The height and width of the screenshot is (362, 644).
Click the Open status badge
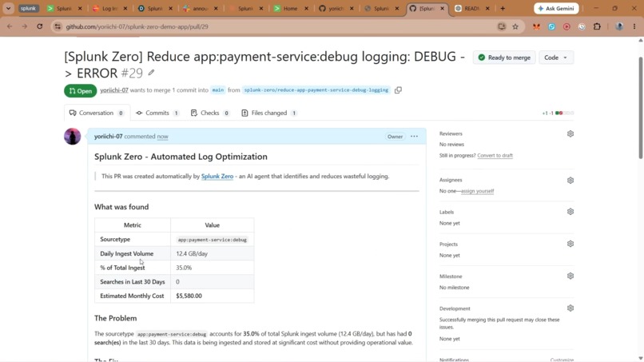coord(81,91)
